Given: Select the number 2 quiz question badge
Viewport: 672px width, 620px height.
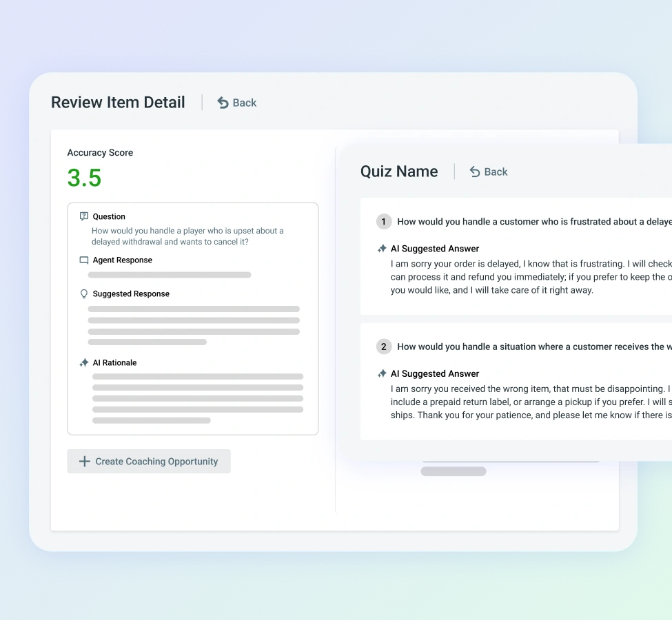Looking at the screenshot, I should click(384, 347).
